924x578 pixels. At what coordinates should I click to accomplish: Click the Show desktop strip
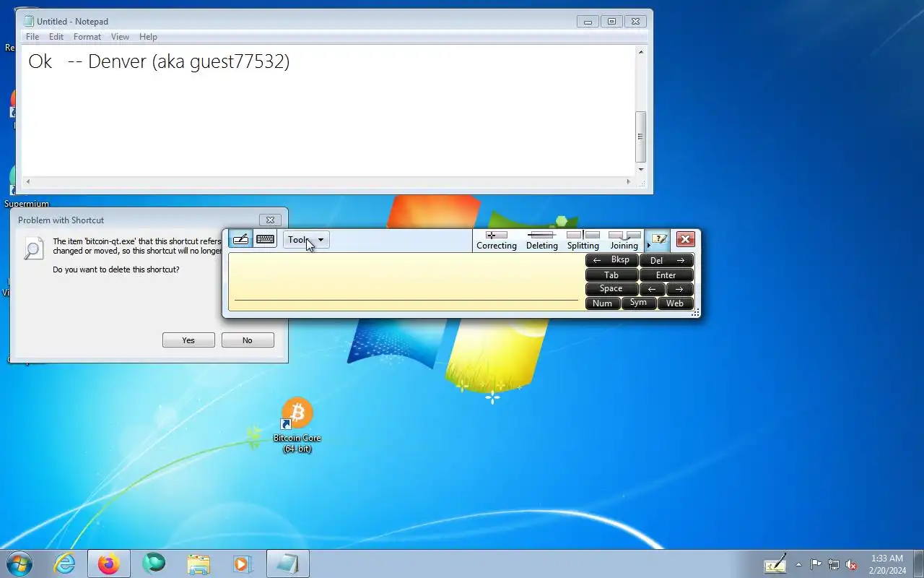pos(918,564)
